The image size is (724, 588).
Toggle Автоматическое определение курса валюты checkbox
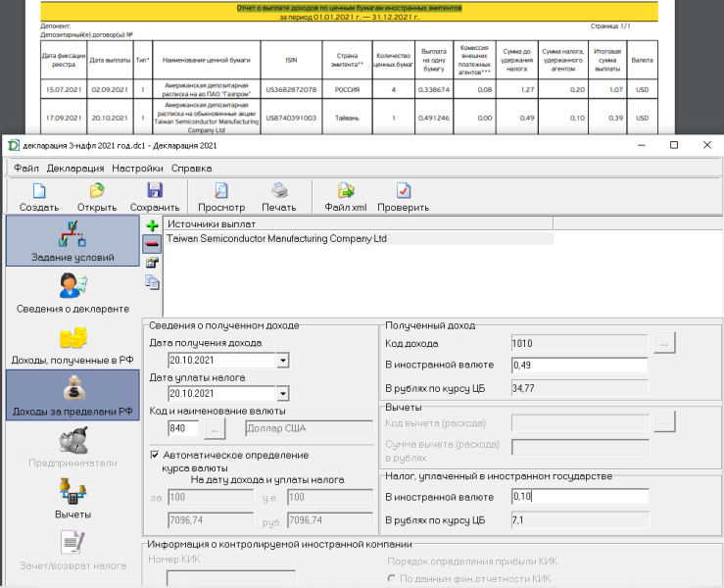[x=156, y=455]
